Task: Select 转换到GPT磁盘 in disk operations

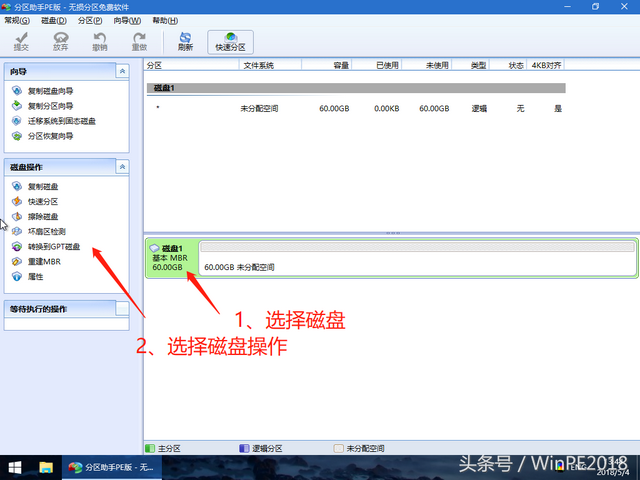Action: tap(53, 246)
